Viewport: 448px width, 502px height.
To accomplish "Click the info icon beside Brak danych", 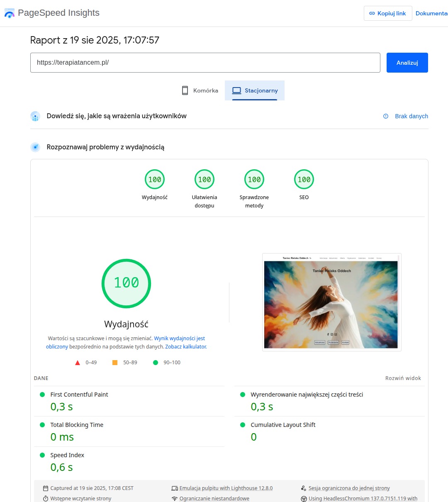I will tap(386, 117).
